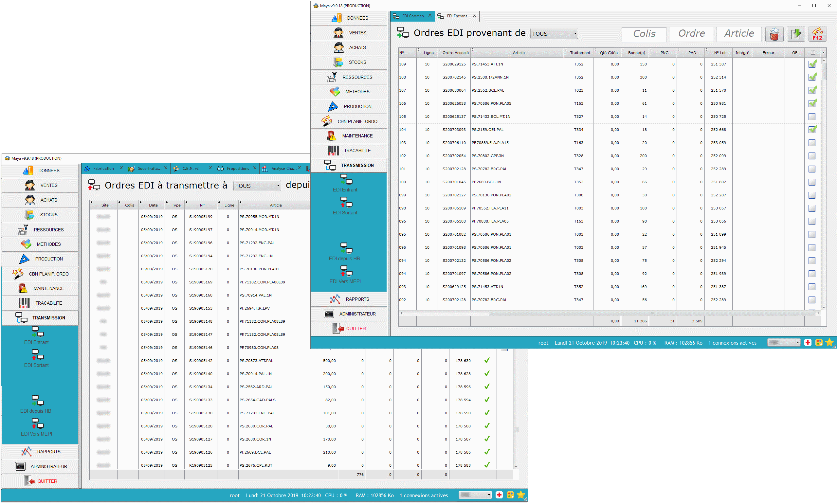The width and height of the screenshot is (838, 504).
Task: Check the box for row 105
Action: [x=812, y=117]
